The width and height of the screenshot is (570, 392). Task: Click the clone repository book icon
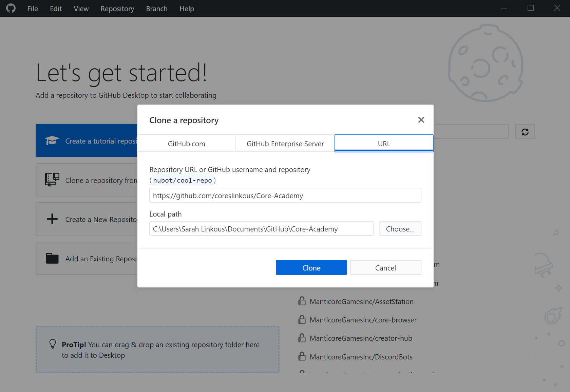pos(52,180)
